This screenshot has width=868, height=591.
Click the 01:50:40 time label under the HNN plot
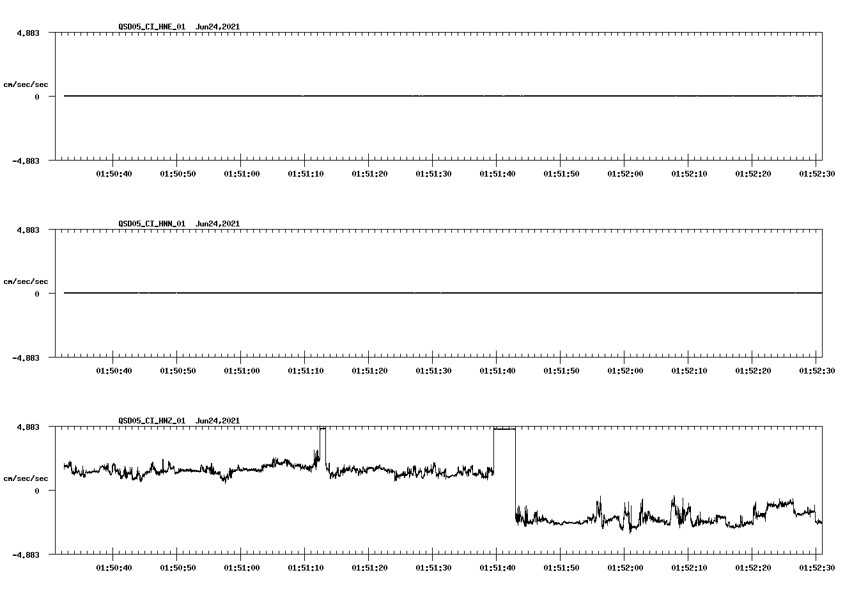click(114, 370)
